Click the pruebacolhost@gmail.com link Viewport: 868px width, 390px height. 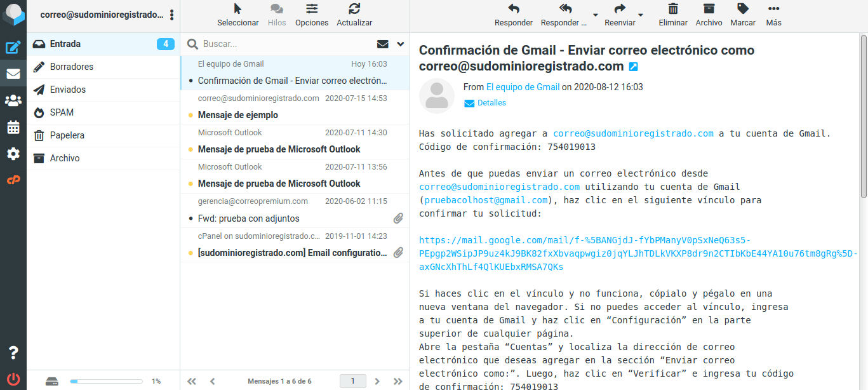486,200
